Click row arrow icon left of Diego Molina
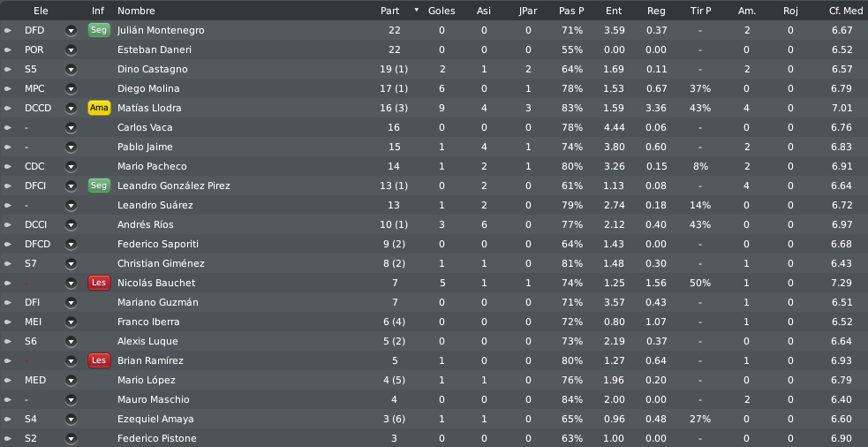The image size is (868, 447). tap(8, 88)
